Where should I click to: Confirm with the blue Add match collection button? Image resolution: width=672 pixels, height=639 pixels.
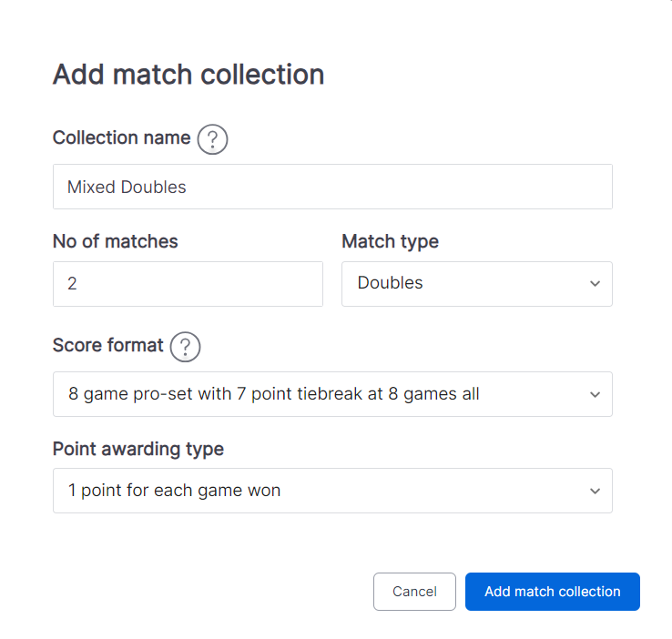pyautogui.click(x=553, y=592)
